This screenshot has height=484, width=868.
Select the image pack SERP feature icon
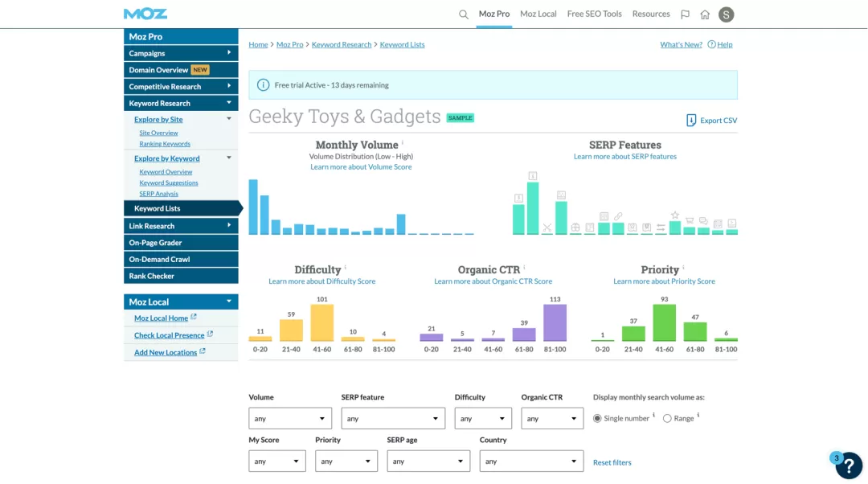561,195
